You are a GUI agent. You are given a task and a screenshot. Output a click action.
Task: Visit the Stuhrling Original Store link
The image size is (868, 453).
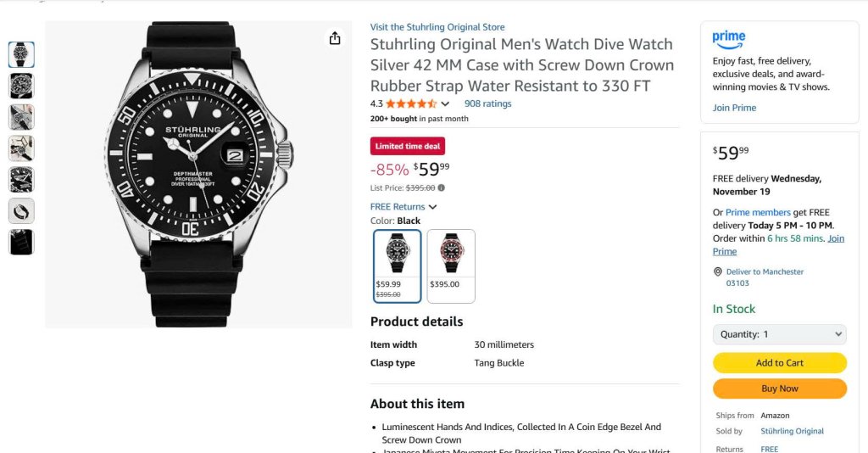437,27
